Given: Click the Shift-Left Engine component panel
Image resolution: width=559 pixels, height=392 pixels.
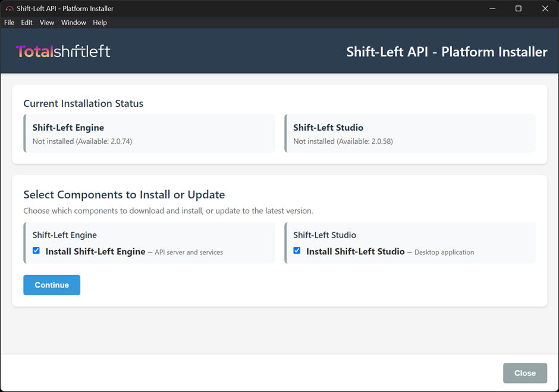Looking at the screenshot, I should tap(149, 242).
